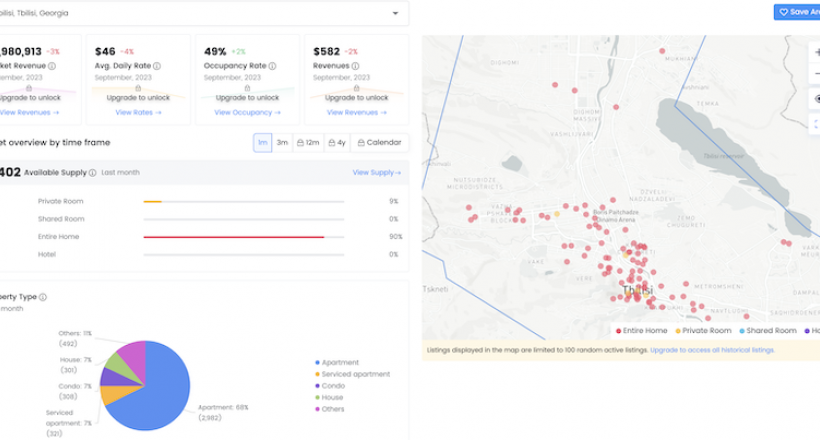Image resolution: width=820 pixels, height=440 pixels.
Task: Open the Calendar time frame picker
Action: pos(379,143)
